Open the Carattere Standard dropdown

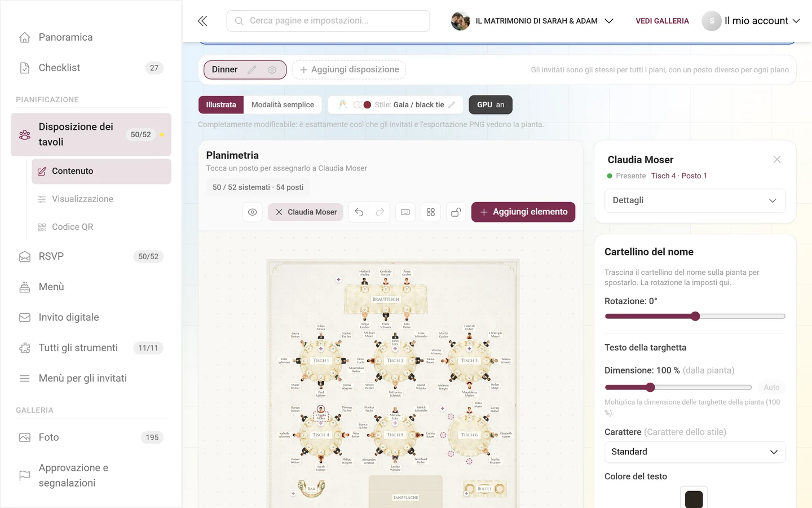tap(695, 452)
